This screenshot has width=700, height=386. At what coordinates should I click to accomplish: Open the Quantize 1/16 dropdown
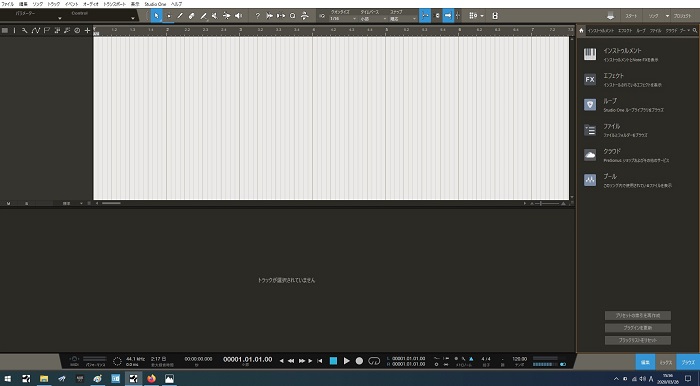tap(343, 19)
